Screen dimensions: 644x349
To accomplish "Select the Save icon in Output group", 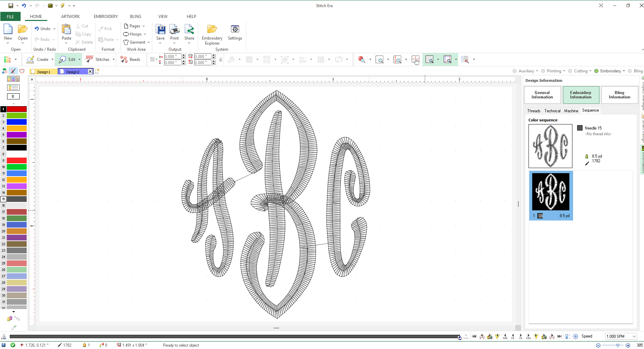I will click(160, 32).
